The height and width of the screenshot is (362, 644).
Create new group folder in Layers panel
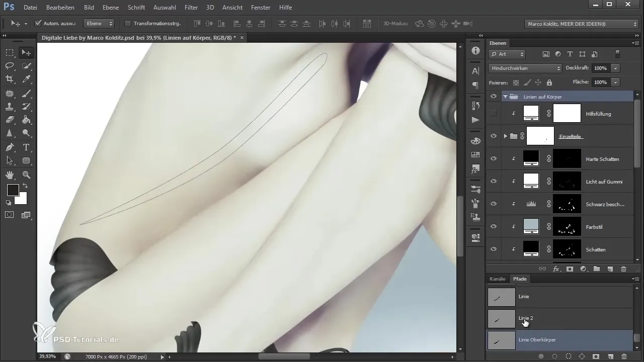597,269
